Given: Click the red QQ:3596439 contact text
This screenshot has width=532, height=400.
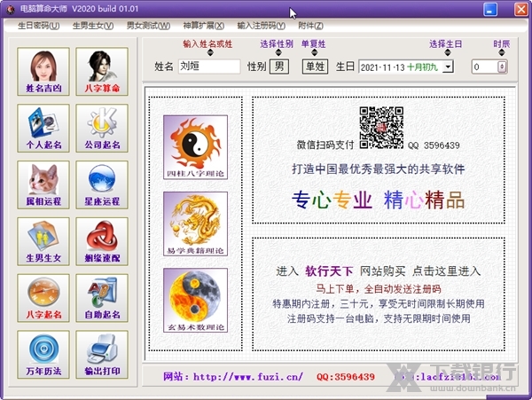Looking at the screenshot, I should [346, 377].
